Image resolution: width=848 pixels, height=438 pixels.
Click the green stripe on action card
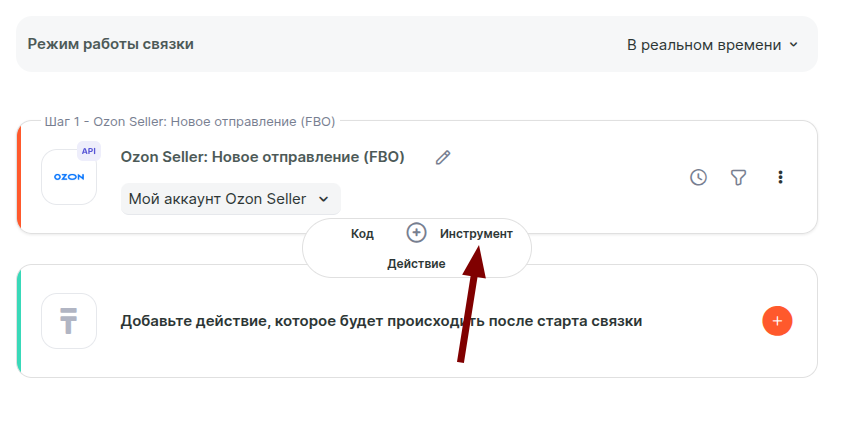pos(19,321)
